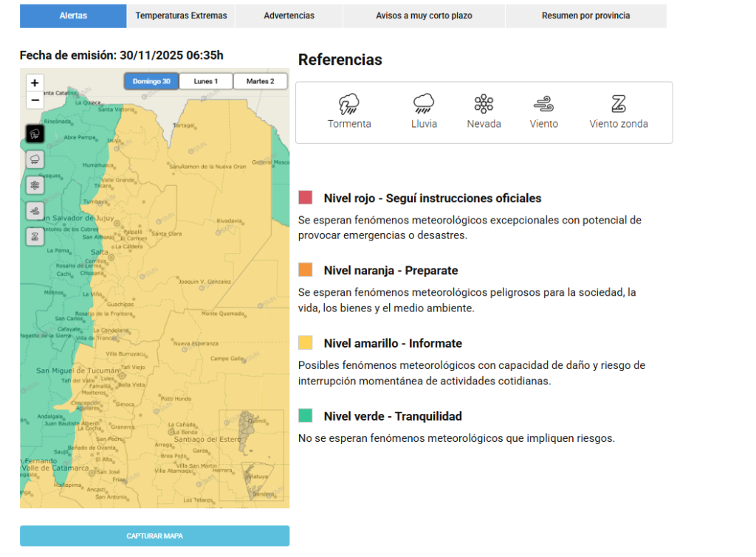The image size is (756, 557).
Task: Select the storm layer icon on map
Action: pos(35,134)
